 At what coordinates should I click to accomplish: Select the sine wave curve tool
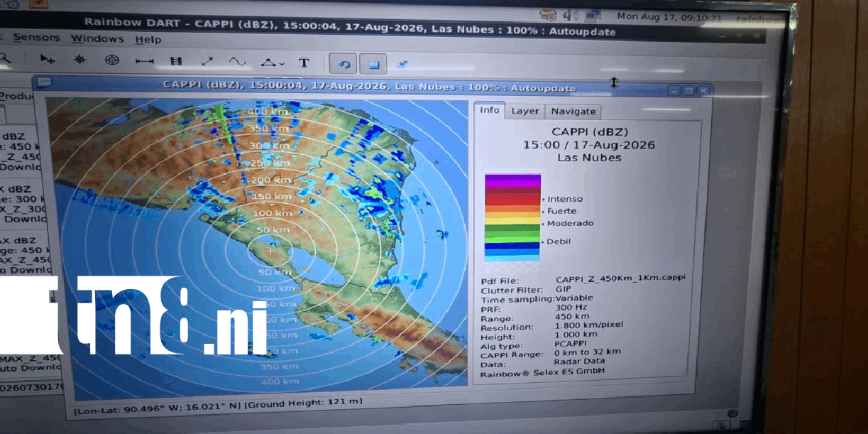click(238, 63)
